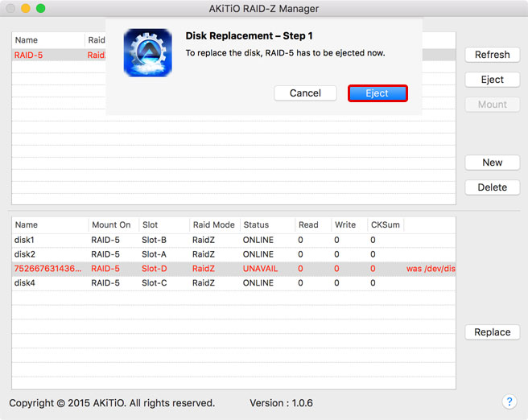This screenshot has width=528, height=420.
Task: Select the RAID-5 pool row
Action: click(x=48, y=55)
